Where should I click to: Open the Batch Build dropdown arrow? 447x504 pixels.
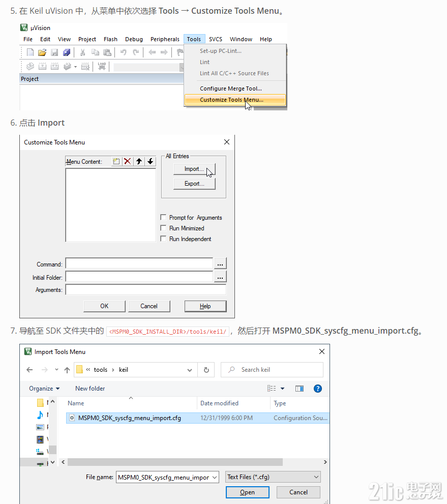click(75, 67)
